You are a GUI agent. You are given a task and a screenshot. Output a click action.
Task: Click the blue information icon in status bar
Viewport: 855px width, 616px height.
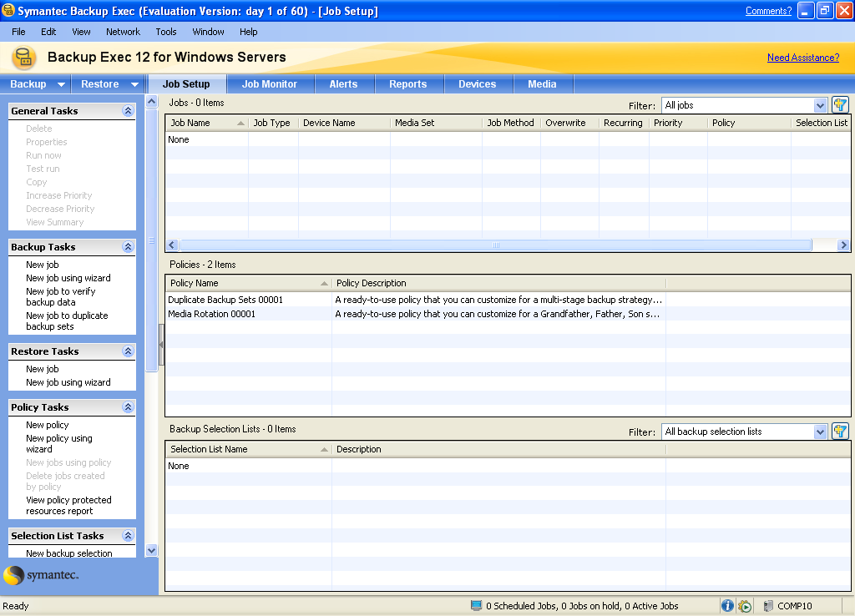click(x=727, y=606)
